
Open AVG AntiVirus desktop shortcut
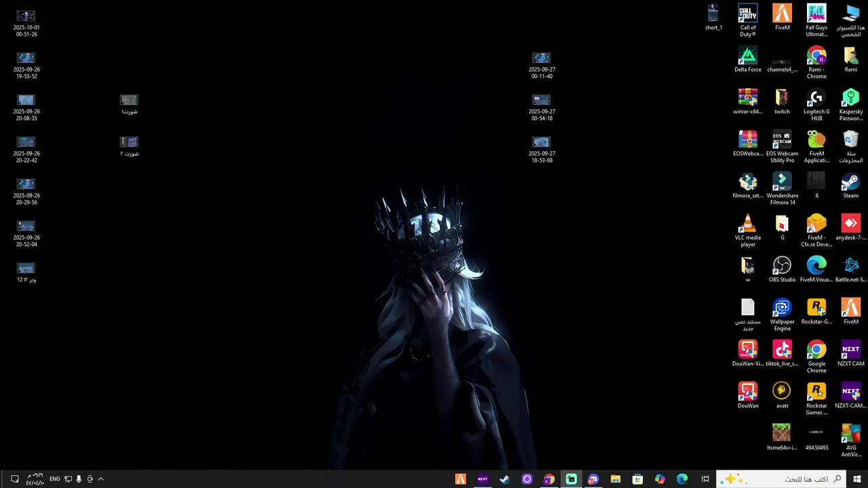tap(851, 441)
